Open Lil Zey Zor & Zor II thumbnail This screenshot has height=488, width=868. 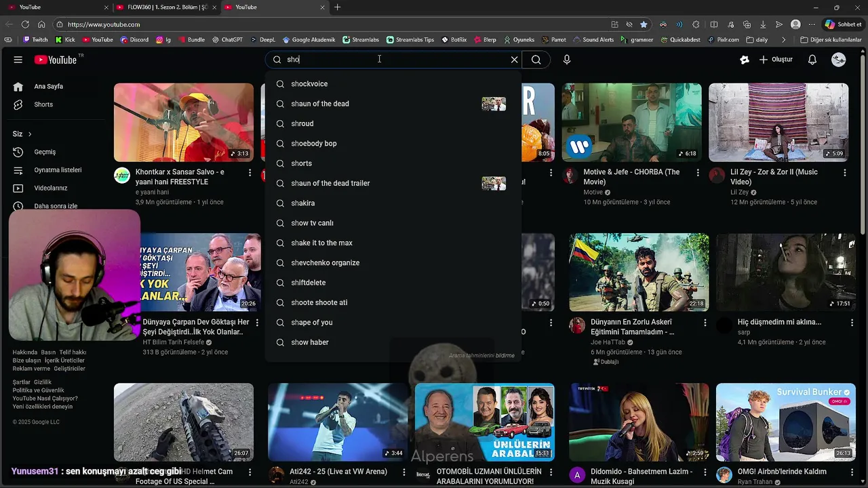click(778, 122)
